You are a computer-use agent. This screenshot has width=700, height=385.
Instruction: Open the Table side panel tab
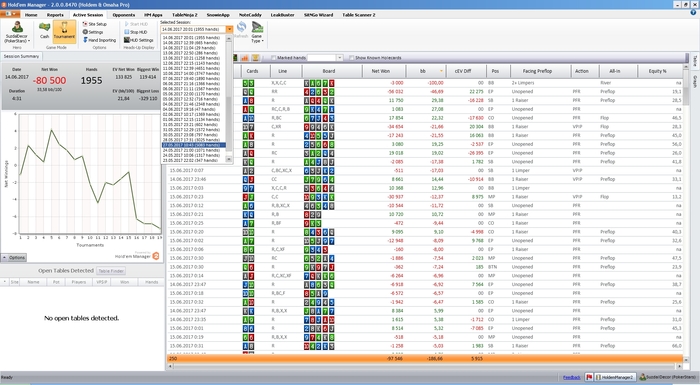point(695,61)
